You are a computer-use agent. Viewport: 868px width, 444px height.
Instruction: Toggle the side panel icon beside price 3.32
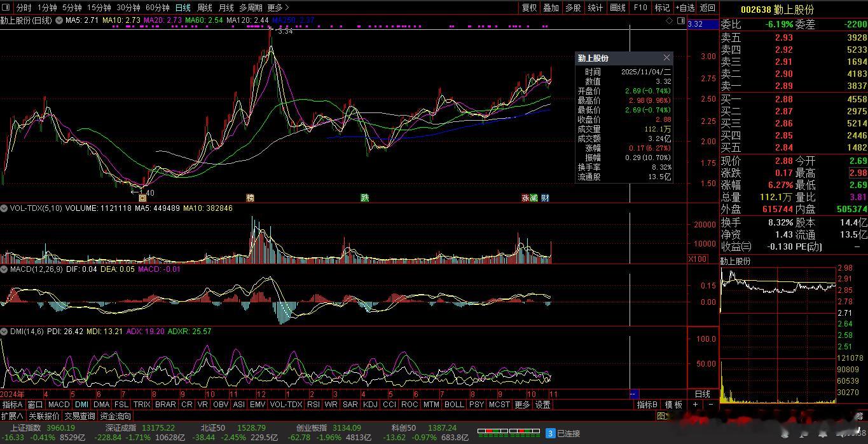(x=680, y=21)
